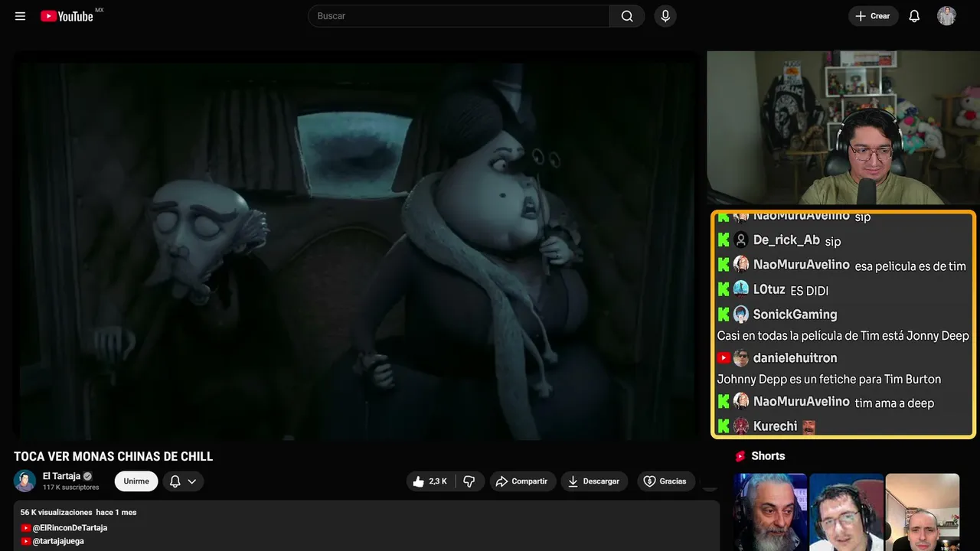
Task: Click the username "Kurechi" in chat
Action: [x=775, y=426]
